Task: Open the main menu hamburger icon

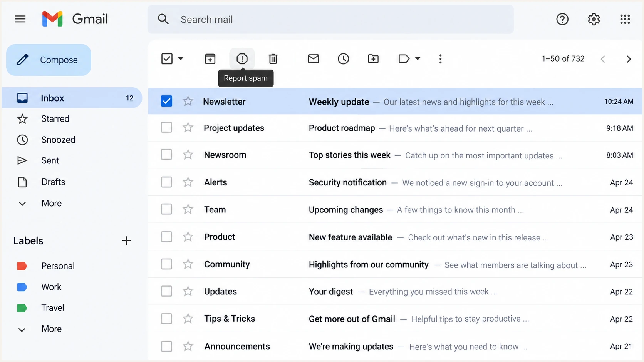Action: (x=20, y=19)
